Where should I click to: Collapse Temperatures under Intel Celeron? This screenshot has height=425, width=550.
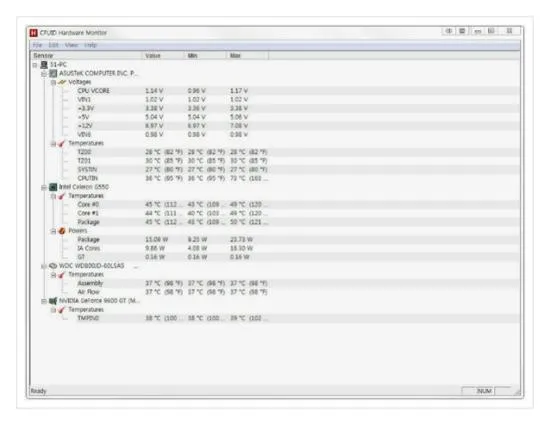(53, 196)
